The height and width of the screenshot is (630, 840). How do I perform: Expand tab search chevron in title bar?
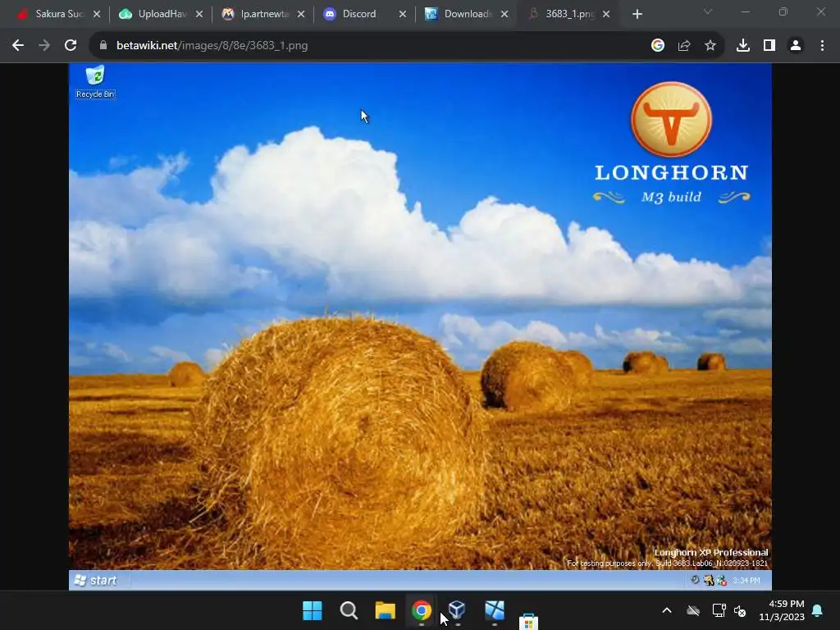(x=708, y=11)
